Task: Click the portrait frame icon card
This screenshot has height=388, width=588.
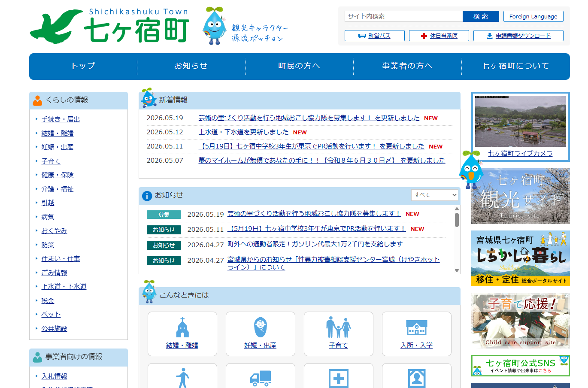Action: point(417,377)
